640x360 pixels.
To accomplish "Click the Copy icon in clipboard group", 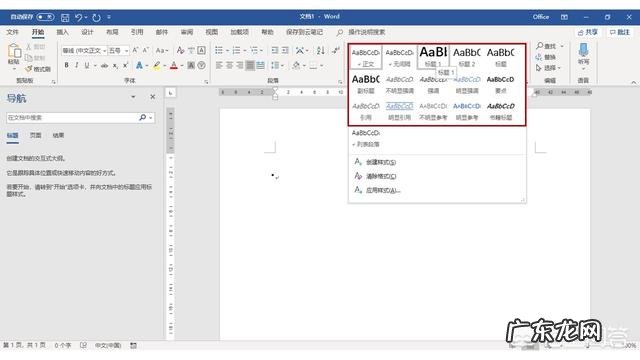I will 29,58.
